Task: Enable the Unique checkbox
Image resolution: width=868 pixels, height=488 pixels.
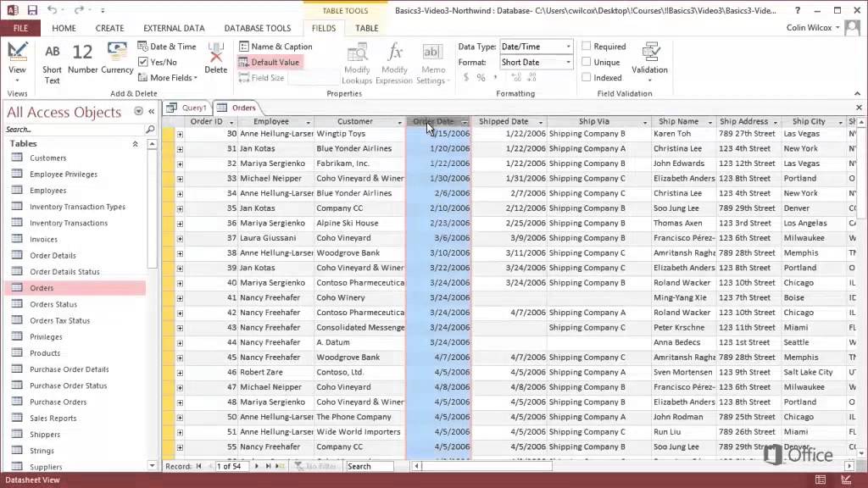Action: [x=587, y=62]
